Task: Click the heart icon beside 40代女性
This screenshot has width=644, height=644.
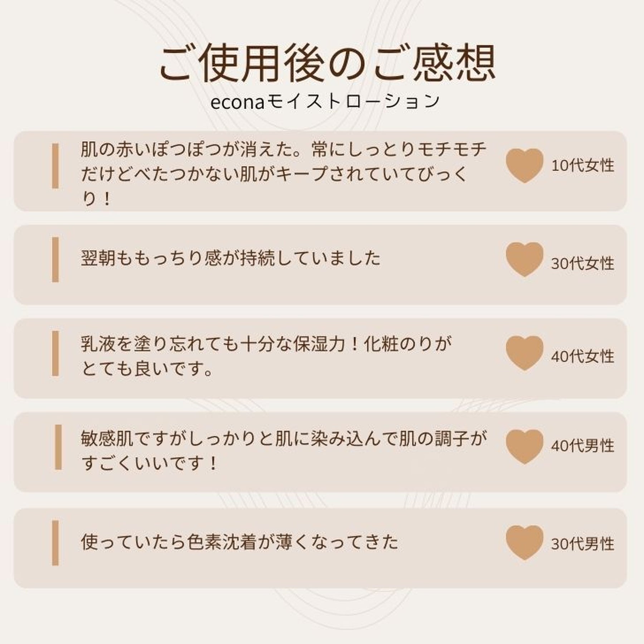Action: (x=525, y=352)
